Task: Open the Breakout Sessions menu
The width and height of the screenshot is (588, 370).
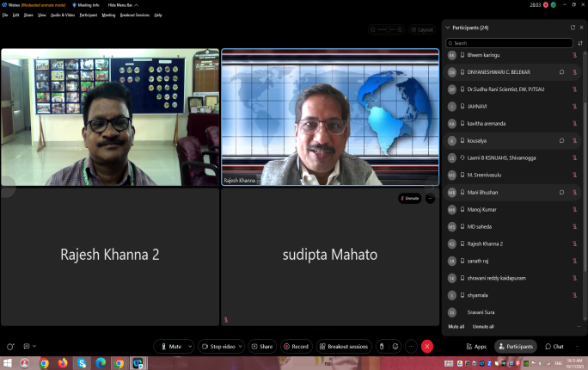Action: coord(135,15)
